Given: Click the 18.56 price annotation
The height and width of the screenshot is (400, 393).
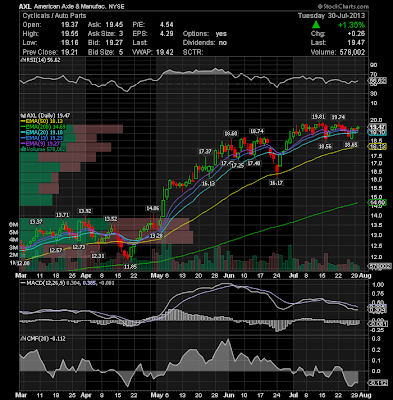Looking at the screenshot, I should [325, 146].
